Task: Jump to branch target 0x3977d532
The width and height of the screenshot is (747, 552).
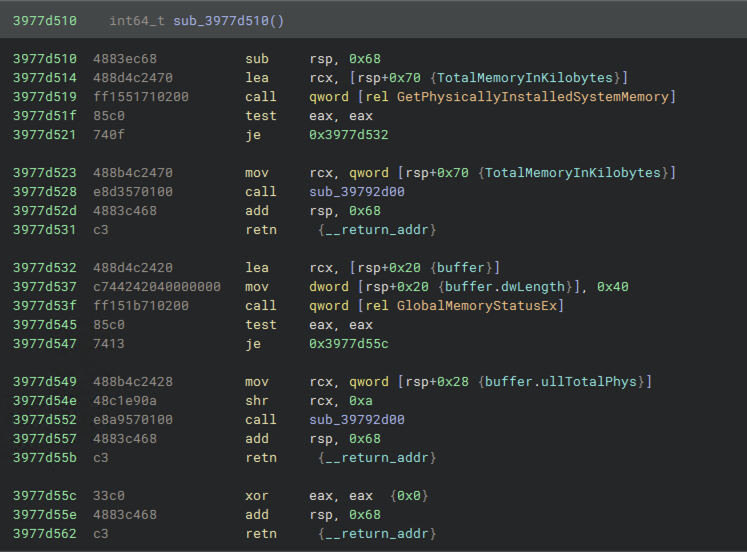Action: coord(349,135)
